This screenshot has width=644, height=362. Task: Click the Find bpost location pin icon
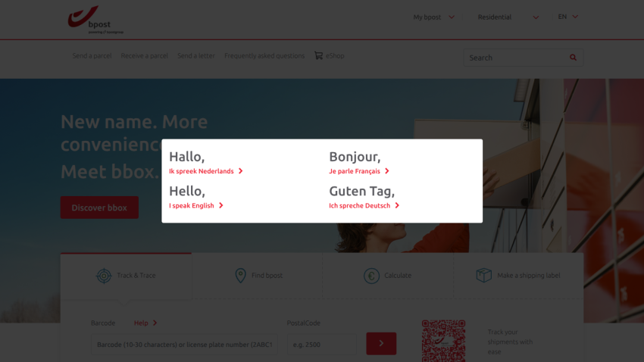240,276
